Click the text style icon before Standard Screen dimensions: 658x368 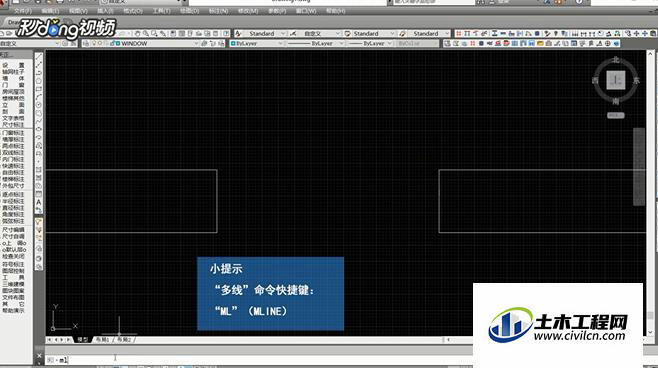pos(238,33)
